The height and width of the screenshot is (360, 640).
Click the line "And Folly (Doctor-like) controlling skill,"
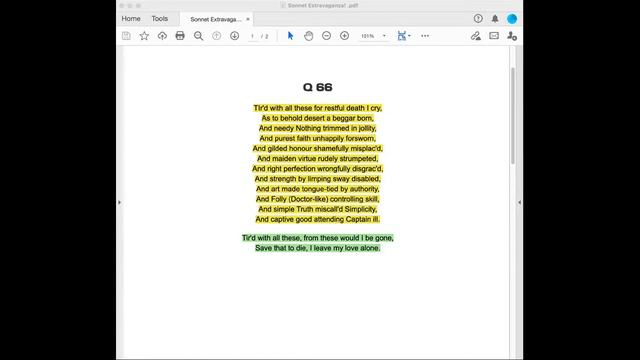(x=318, y=199)
